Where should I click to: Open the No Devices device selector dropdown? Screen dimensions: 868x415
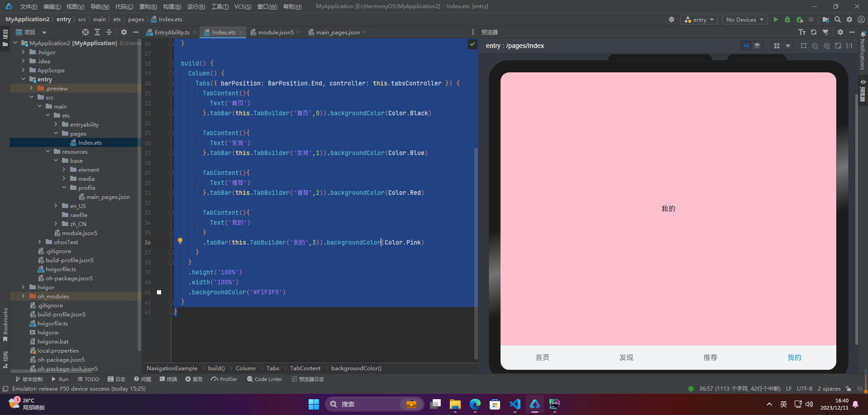point(744,19)
